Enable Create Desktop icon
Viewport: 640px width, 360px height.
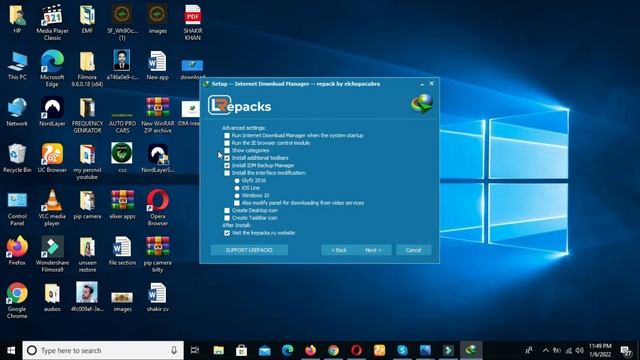point(227,211)
